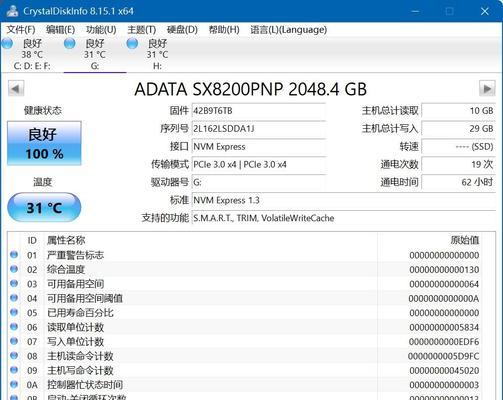Screen dimensions: 503x400
Task: Click status orb for disk G:
Action: pyautogui.click(x=70, y=43)
